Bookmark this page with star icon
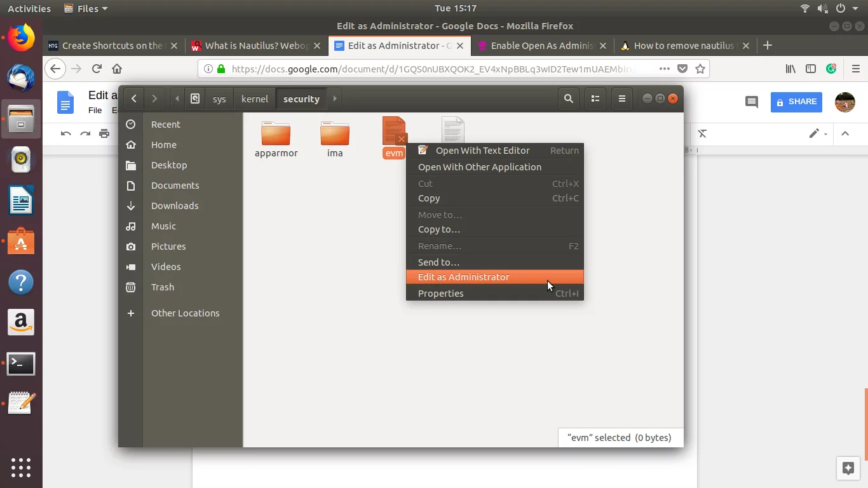Image resolution: width=868 pixels, height=488 pixels. pos(700,69)
